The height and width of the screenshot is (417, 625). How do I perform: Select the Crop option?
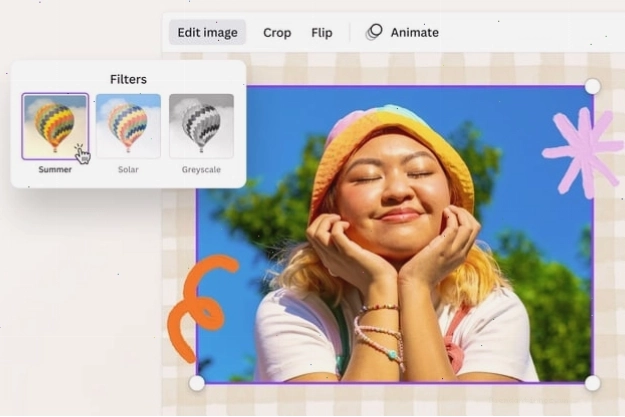pos(277,33)
